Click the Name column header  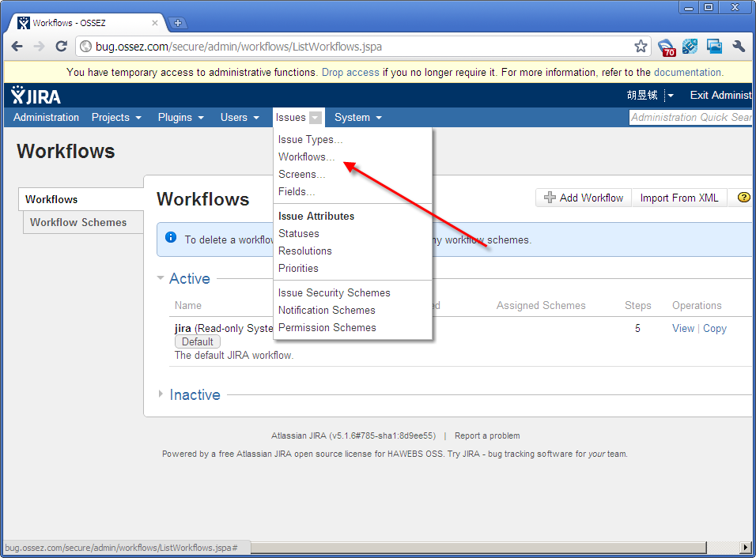188,306
